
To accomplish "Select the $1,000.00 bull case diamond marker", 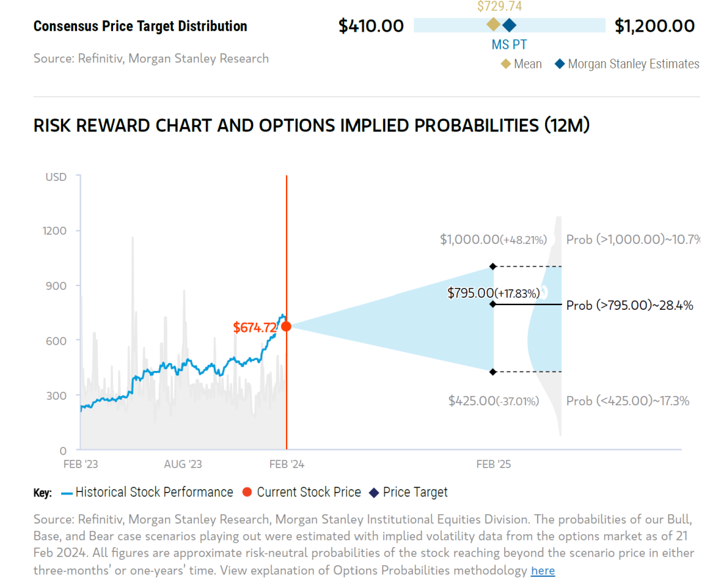I will tap(493, 266).
